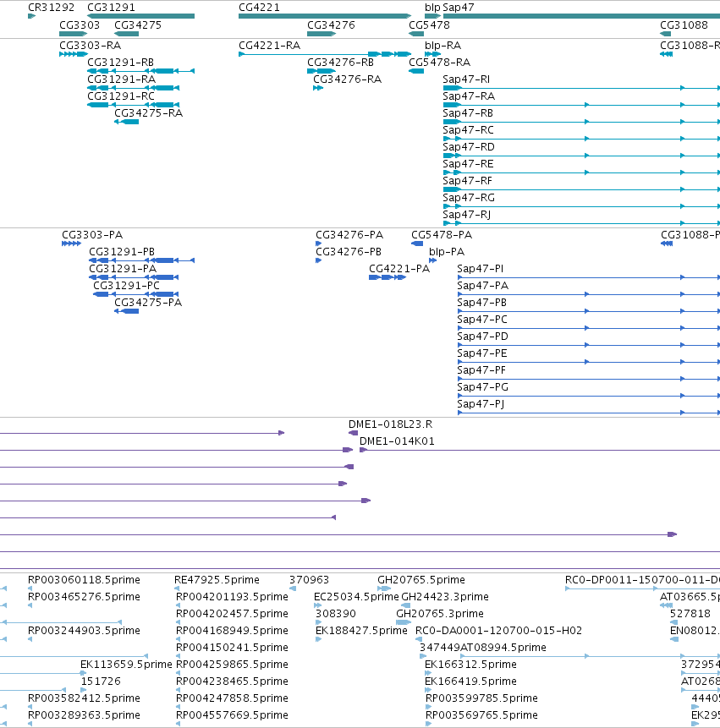Click the "CG3303-RA" transcript label
The width and height of the screenshot is (720, 728).
click(x=91, y=46)
